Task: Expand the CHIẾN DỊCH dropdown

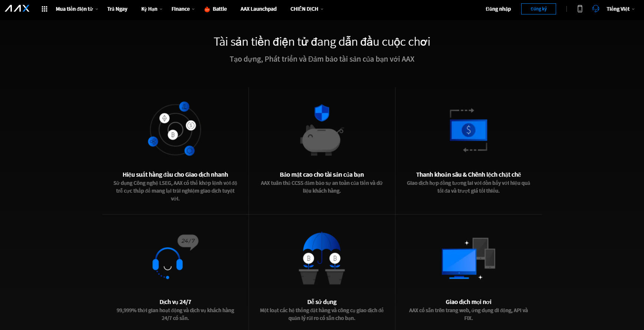Action: [x=307, y=9]
